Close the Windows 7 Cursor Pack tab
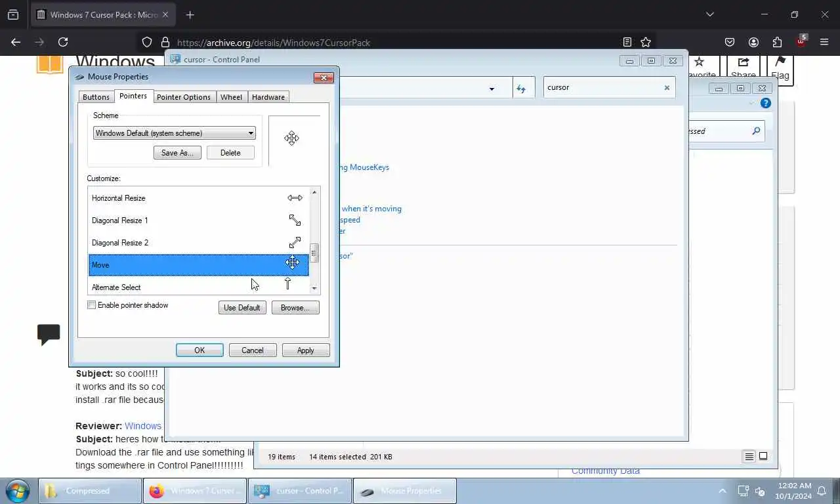840x504 pixels. (x=165, y=14)
